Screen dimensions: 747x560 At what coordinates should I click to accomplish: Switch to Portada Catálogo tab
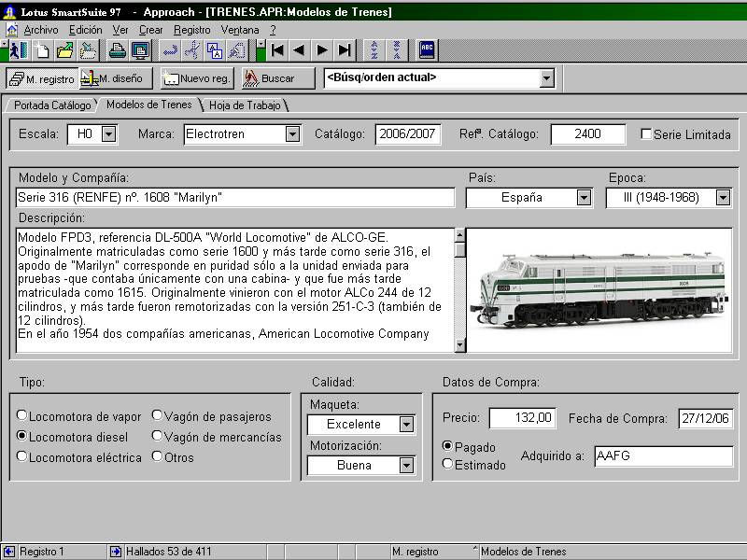[x=52, y=105]
